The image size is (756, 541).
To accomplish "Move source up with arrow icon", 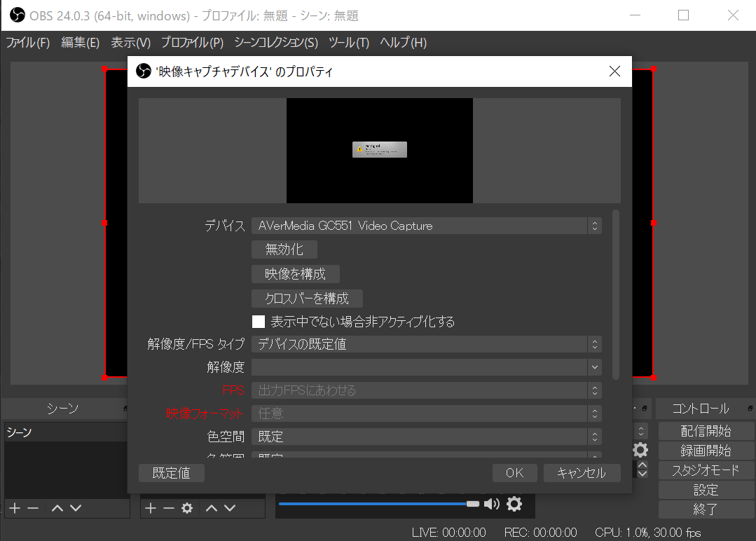I will pyautogui.click(x=212, y=508).
